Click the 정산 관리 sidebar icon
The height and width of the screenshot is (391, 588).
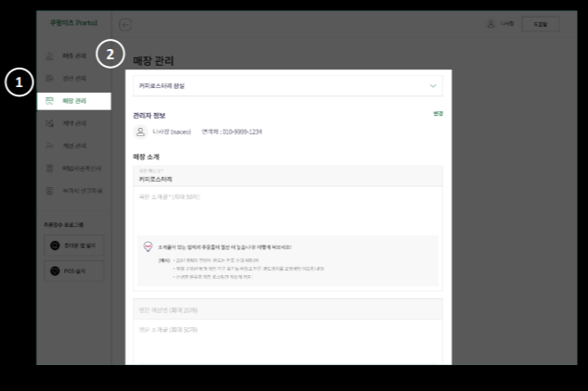tap(49, 78)
